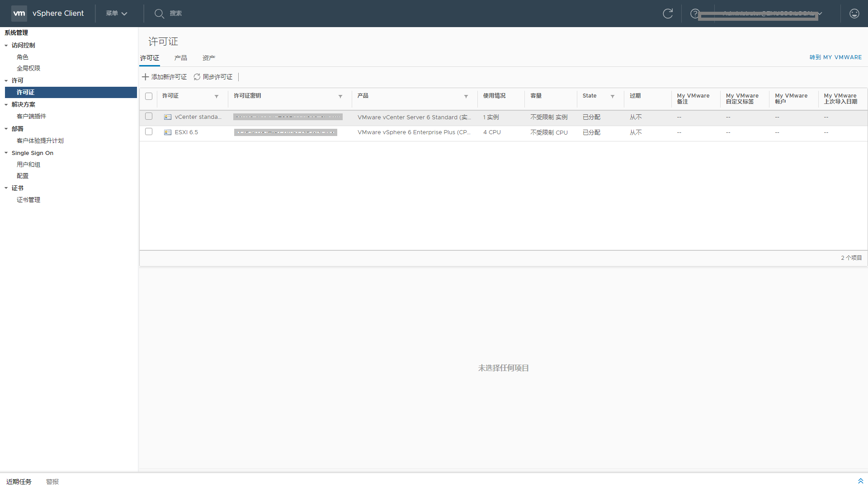Click the 系统管理 sidebar heading
The image size is (868, 488).
click(16, 33)
